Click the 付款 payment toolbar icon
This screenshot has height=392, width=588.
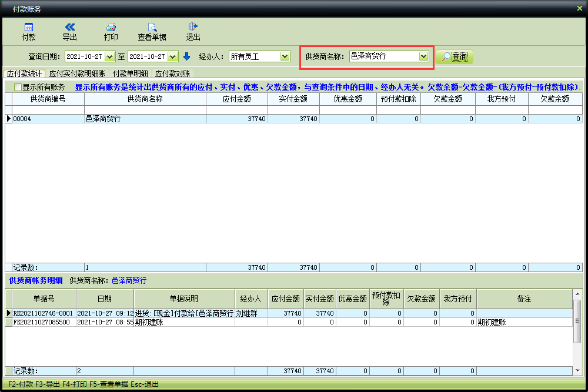point(28,32)
